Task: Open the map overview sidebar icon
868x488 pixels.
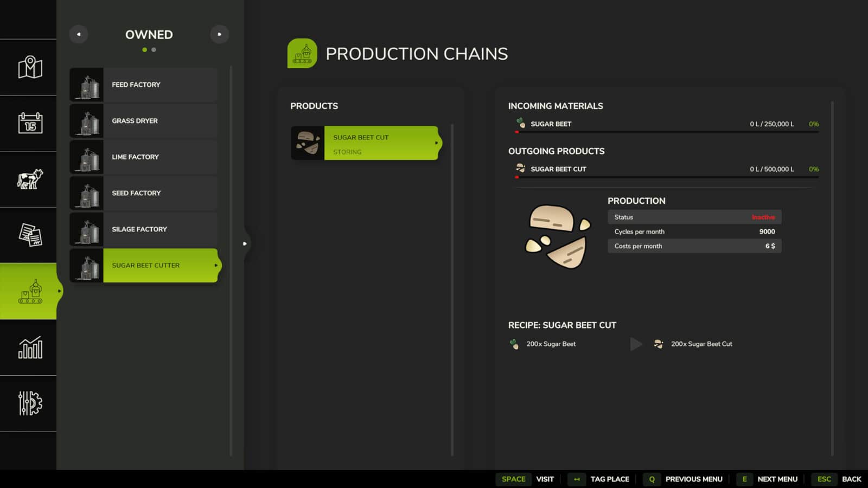Action: coord(30,67)
